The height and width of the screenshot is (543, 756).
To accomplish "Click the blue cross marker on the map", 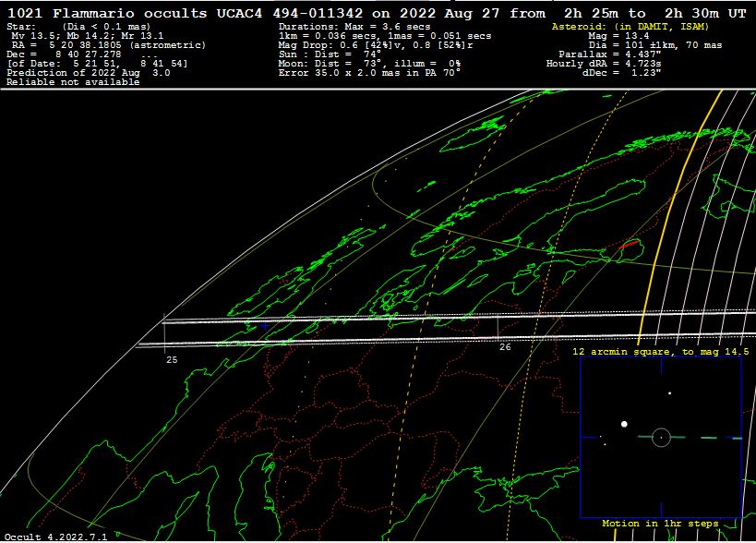I will (x=265, y=326).
